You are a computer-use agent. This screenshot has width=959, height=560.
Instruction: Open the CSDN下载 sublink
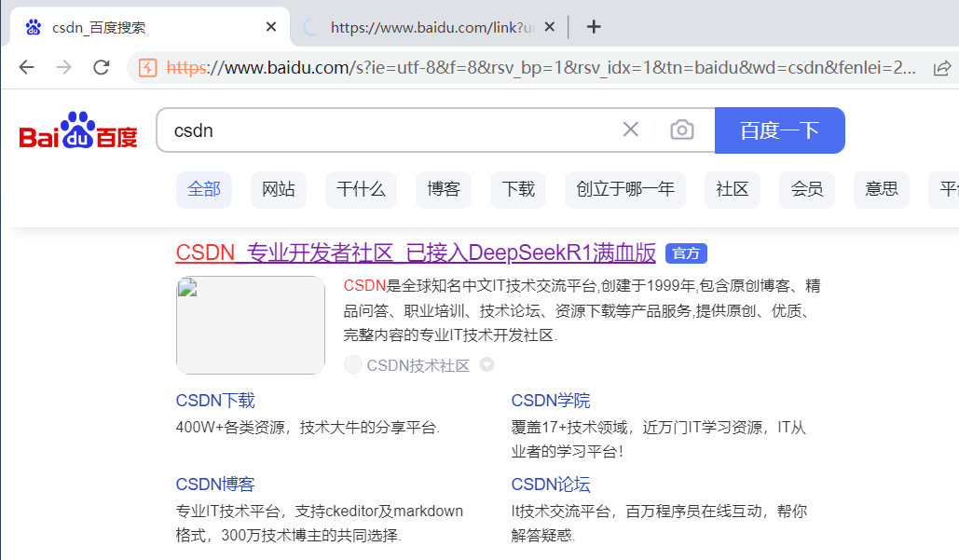pyautogui.click(x=215, y=401)
